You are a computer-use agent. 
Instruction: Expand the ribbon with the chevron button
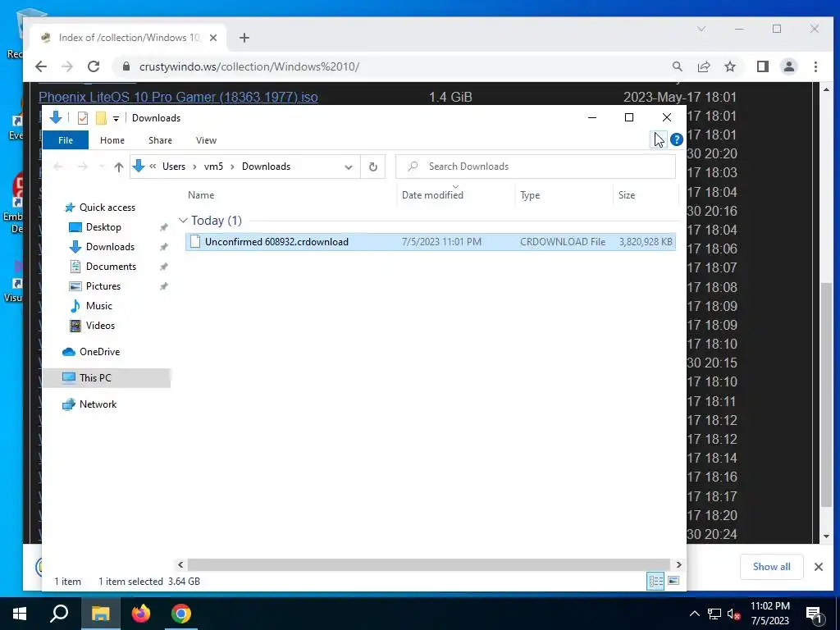click(659, 139)
